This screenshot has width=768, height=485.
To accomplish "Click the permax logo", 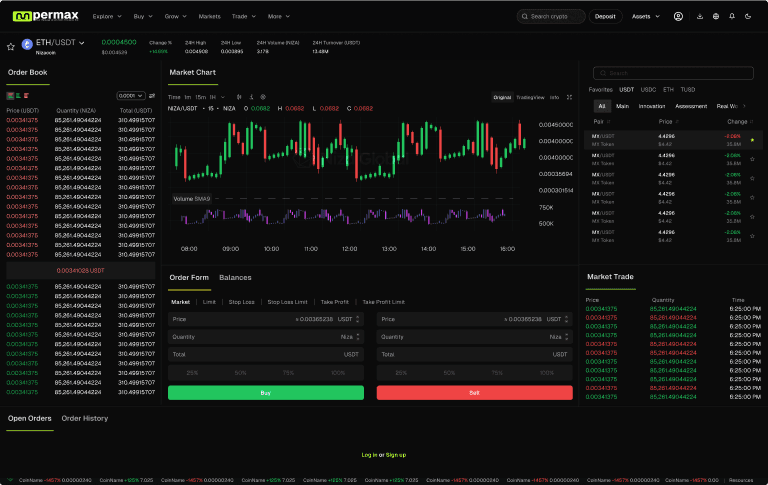I will tap(46, 16).
